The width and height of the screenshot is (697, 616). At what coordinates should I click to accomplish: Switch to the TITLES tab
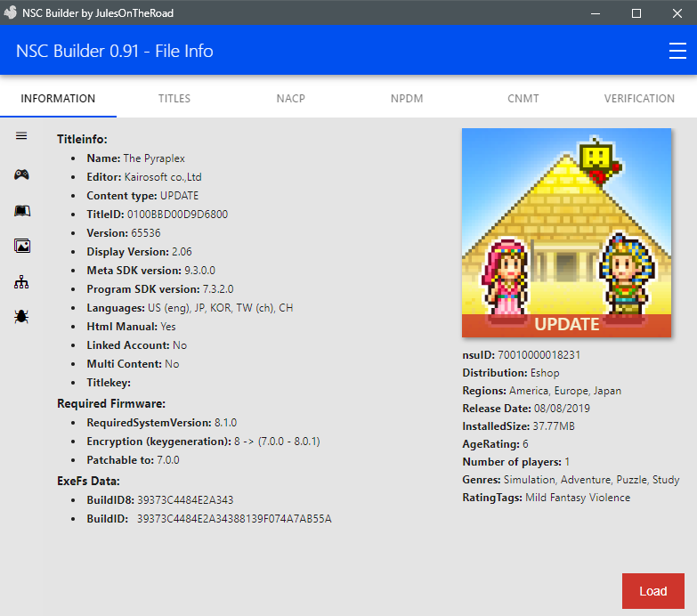[174, 98]
